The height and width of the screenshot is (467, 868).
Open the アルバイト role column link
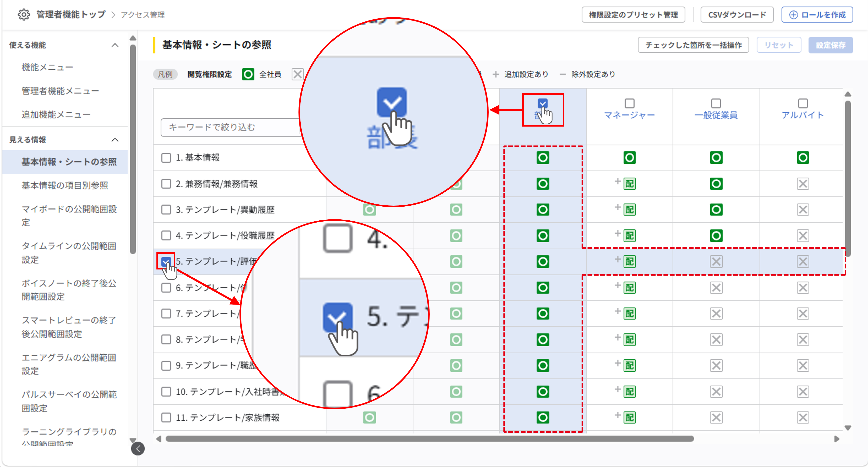(x=803, y=115)
